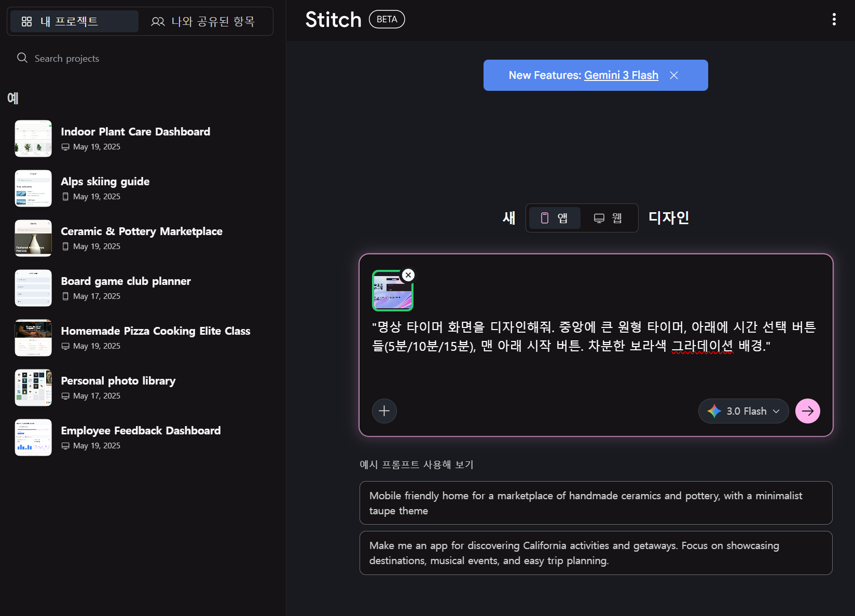
Task: Click desktop icon under Indoor Plant Care Dashboard
Action: (65, 147)
